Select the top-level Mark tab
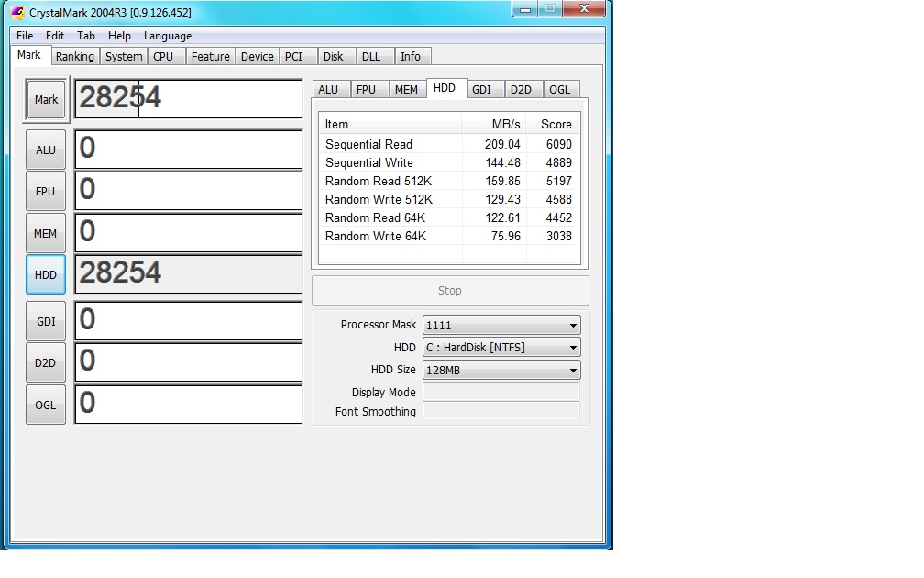Image resolution: width=924 pixels, height=578 pixels. tap(29, 55)
